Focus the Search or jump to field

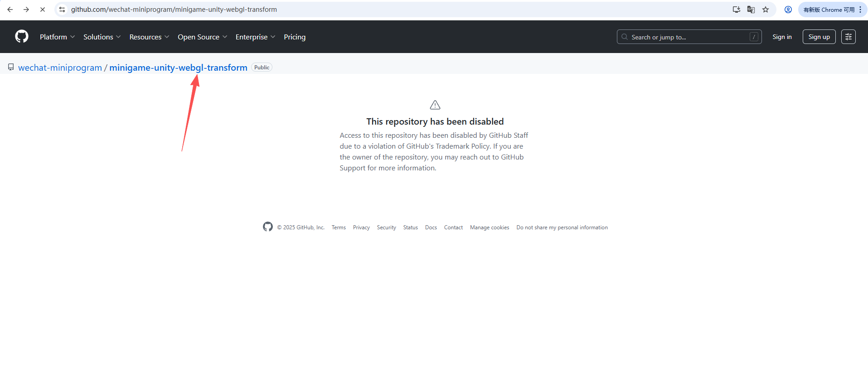tap(689, 37)
